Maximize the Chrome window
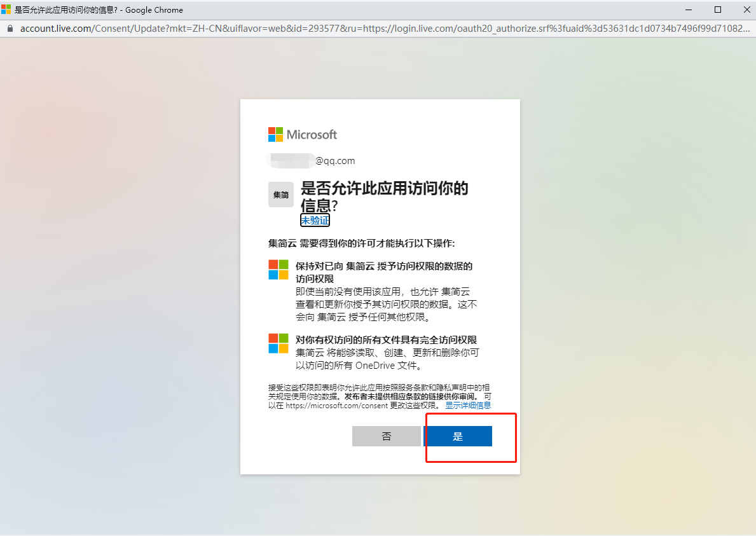This screenshot has width=756, height=536. click(718, 10)
